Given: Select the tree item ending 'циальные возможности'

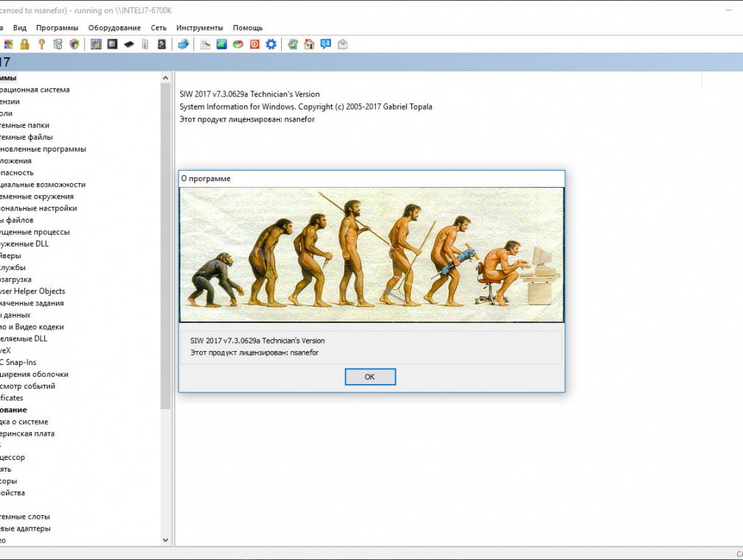Looking at the screenshot, I should click(43, 185).
